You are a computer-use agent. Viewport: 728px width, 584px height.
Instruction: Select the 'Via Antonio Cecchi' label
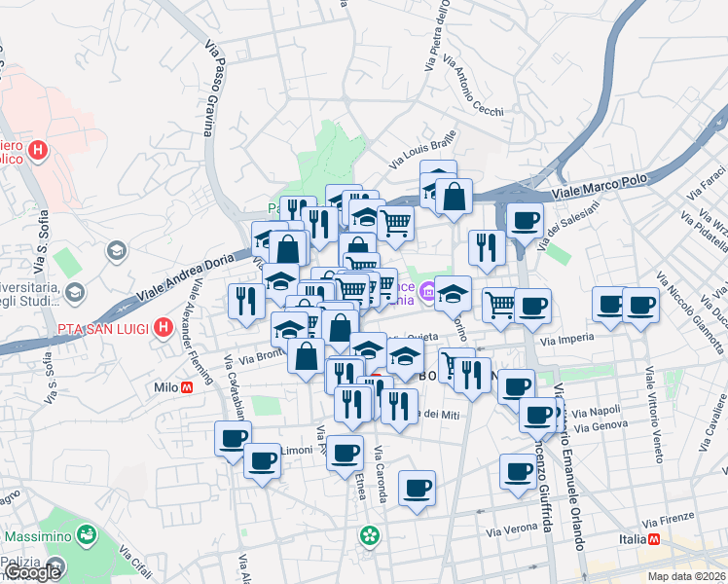(x=473, y=86)
